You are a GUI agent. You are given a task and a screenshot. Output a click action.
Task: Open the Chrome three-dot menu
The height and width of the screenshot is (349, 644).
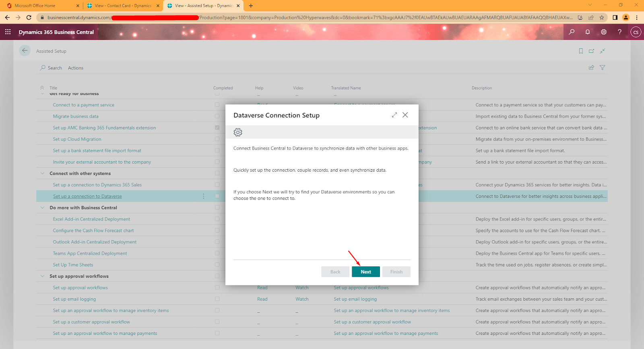[637, 17]
